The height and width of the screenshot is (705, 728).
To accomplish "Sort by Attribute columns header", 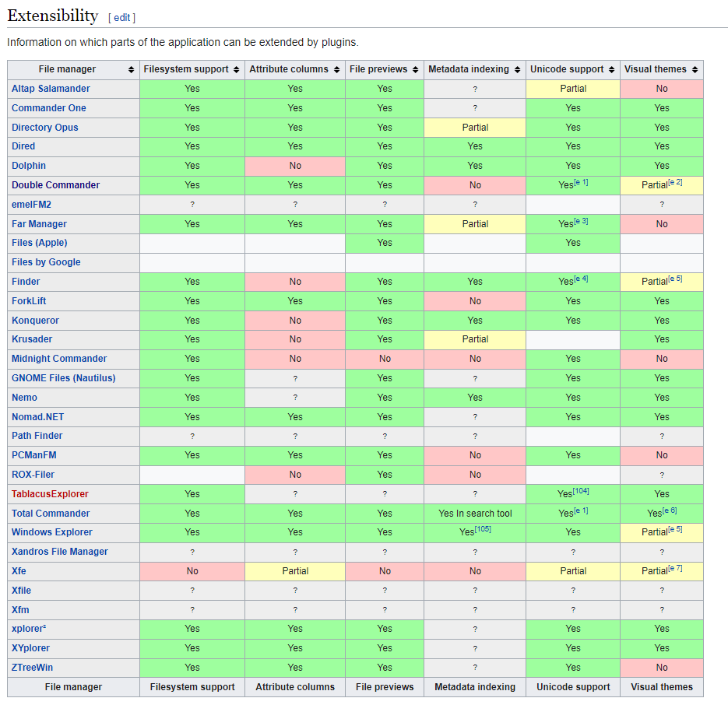I will coord(294,69).
